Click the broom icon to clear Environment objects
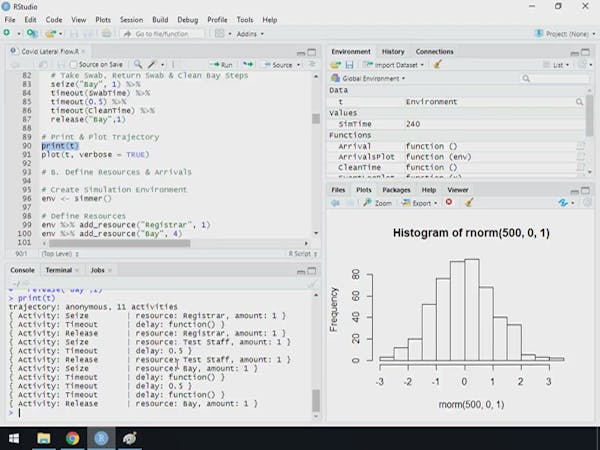Image resolution: width=600 pixels, height=450 pixels. click(x=438, y=64)
